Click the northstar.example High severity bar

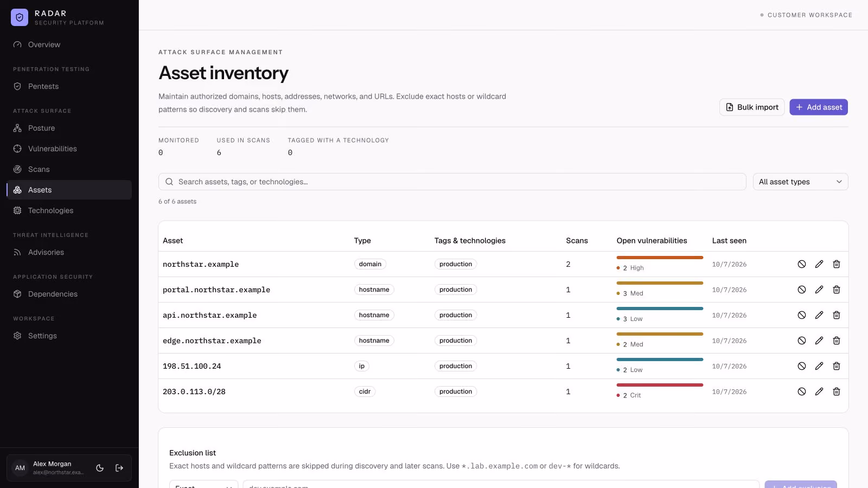(660, 258)
